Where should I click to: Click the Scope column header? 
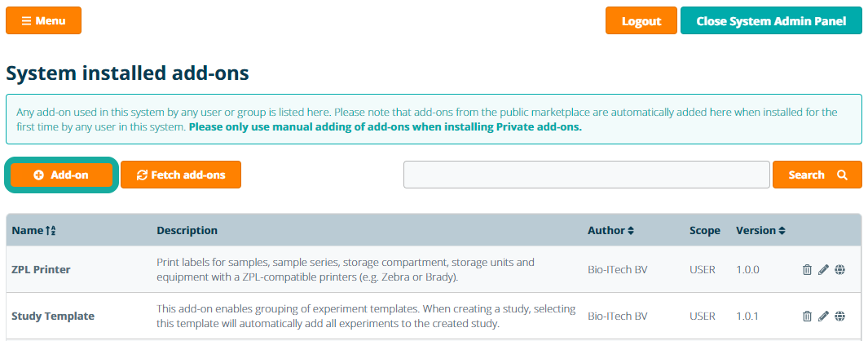tap(704, 231)
